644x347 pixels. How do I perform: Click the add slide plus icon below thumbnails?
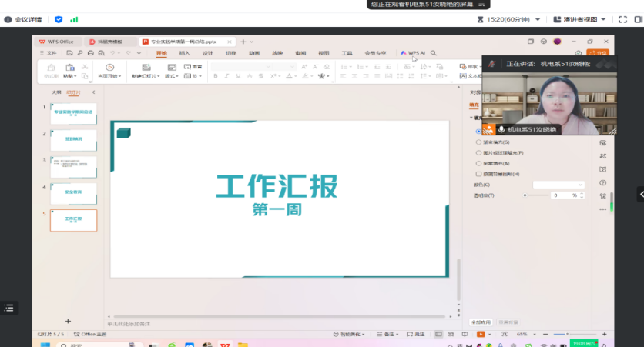point(68,321)
